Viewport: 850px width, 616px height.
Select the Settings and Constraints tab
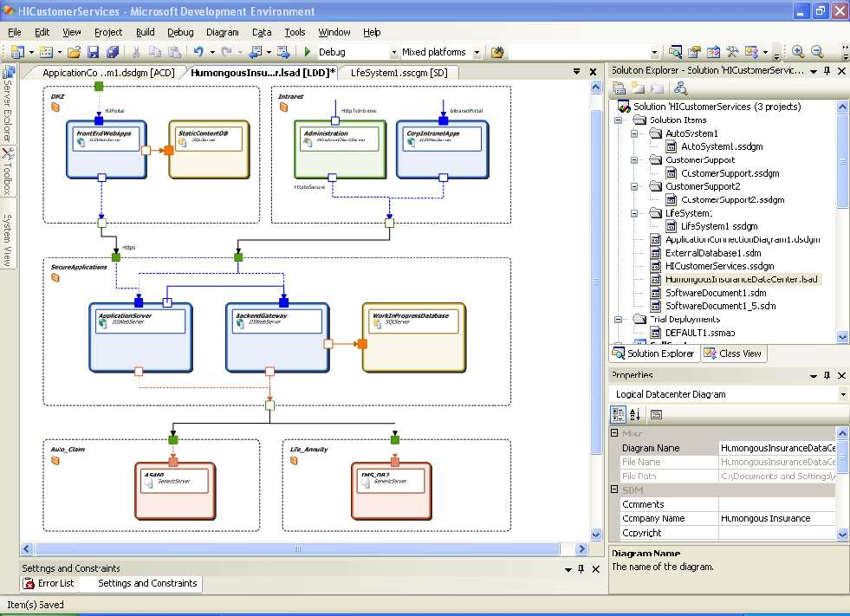pyautogui.click(x=147, y=583)
